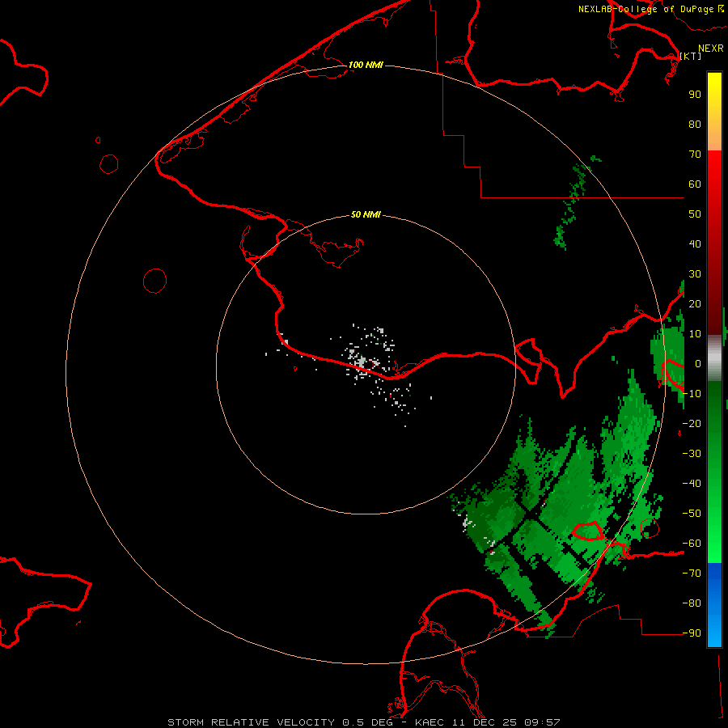Click the gray zero-velocity segment of color bar
This screenshot has height=728, width=728.
tap(714, 358)
